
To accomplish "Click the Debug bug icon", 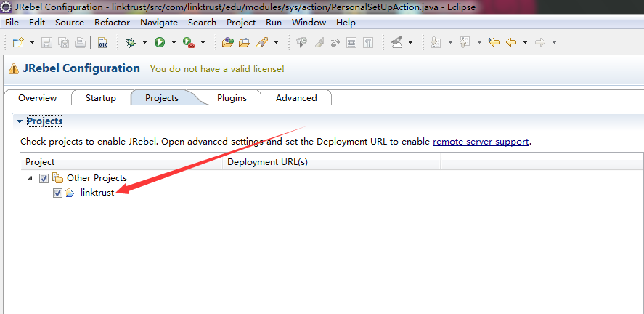I will pos(131,42).
